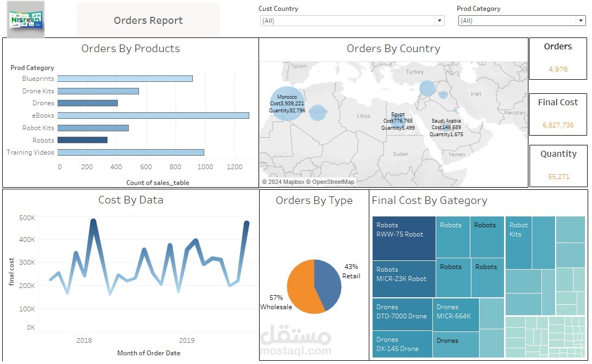The height and width of the screenshot is (364, 592).
Task: Click the Nisreen logo image
Action: point(26,19)
